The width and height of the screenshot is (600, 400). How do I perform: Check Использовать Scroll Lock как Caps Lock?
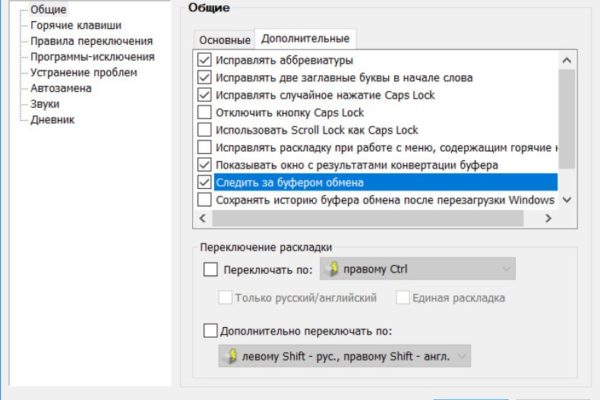pos(206,130)
